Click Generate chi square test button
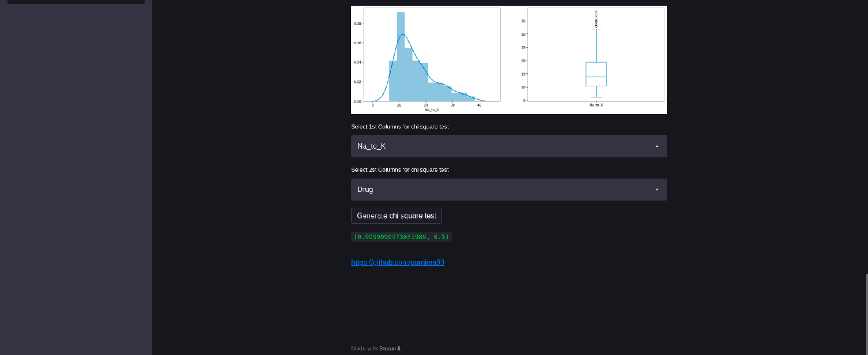The height and width of the screenshot is (355, 868). tap(397, 216)
